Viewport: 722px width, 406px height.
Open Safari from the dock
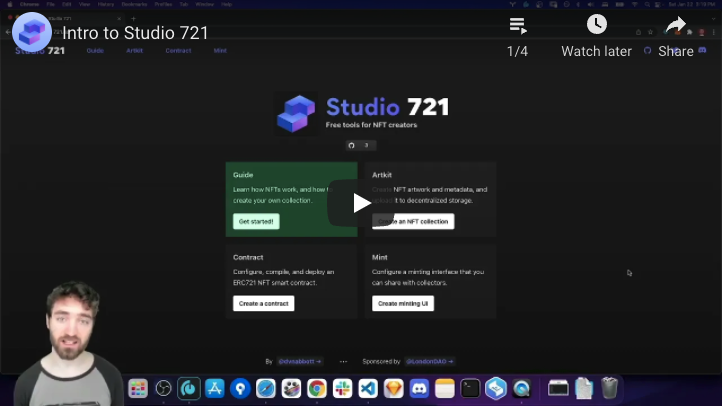pyautogui.click(x=266, y=389)
